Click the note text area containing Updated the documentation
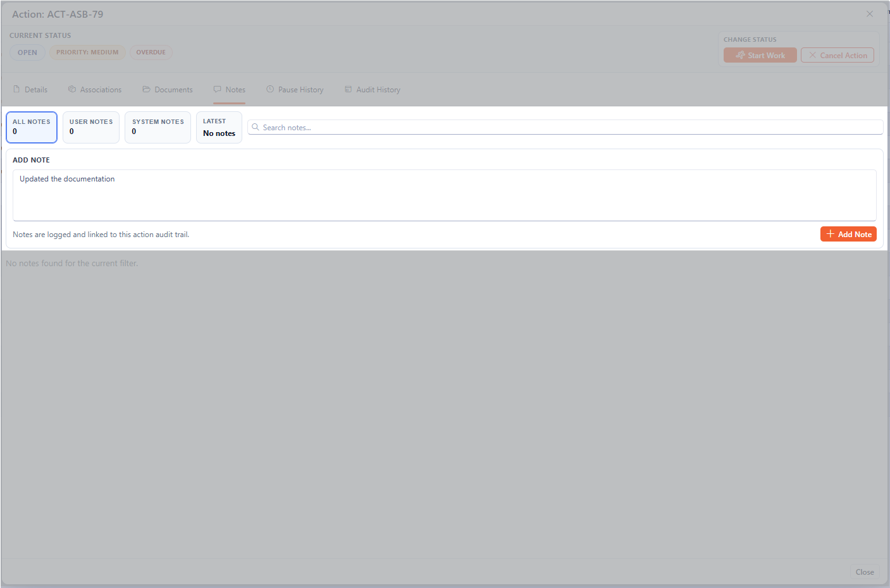 443,196
